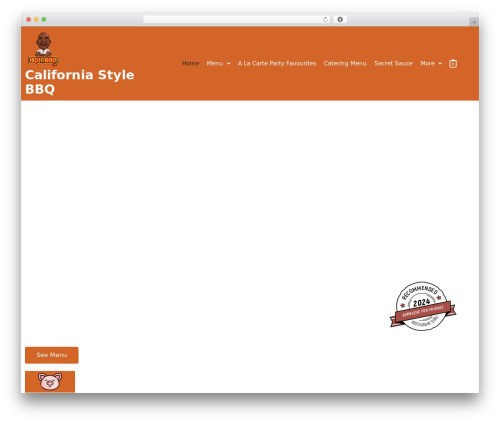This screenshot has width=500, height=423.
Task: Open a new browser tab with plus
Action: point(474,22)
